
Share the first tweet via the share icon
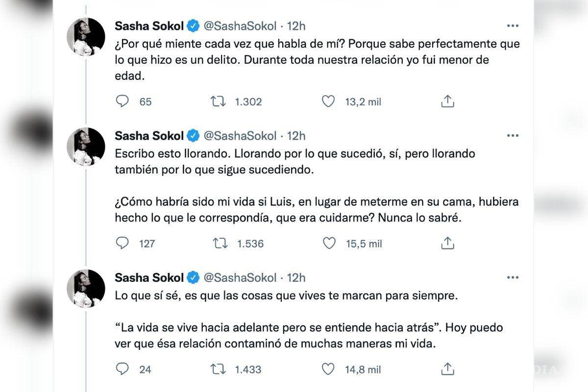point(446,101)
